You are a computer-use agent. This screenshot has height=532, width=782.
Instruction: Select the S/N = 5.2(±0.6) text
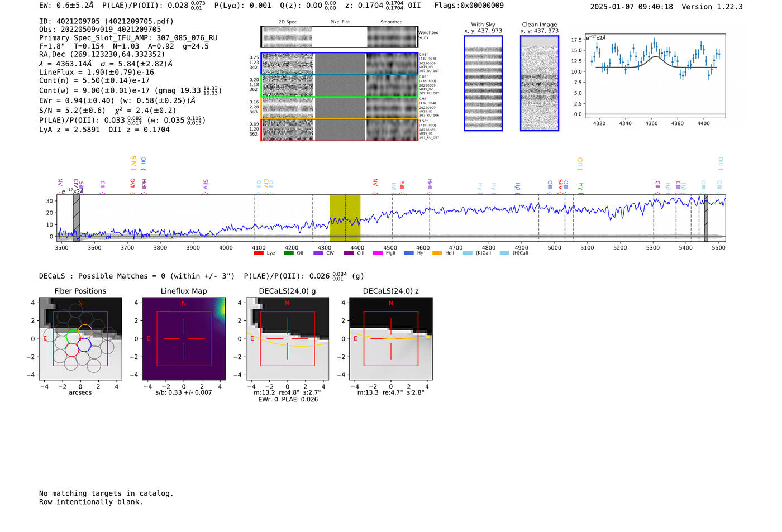(x=72, y=111)
